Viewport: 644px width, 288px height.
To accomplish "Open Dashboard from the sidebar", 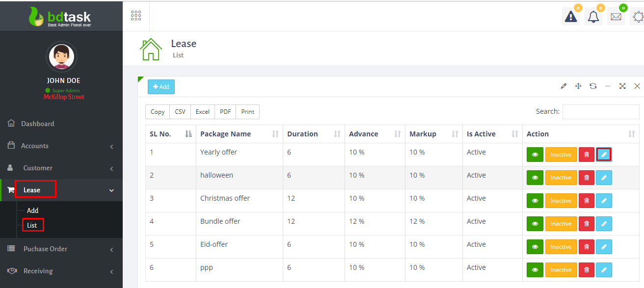I will pos(37,124).
